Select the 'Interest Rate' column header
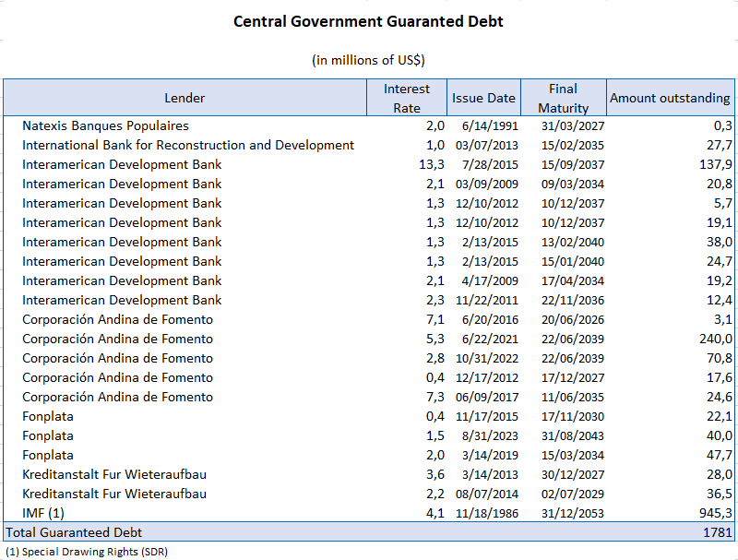Screen dimensions: 738x560 pyautogui.click(x=407, y=99)
